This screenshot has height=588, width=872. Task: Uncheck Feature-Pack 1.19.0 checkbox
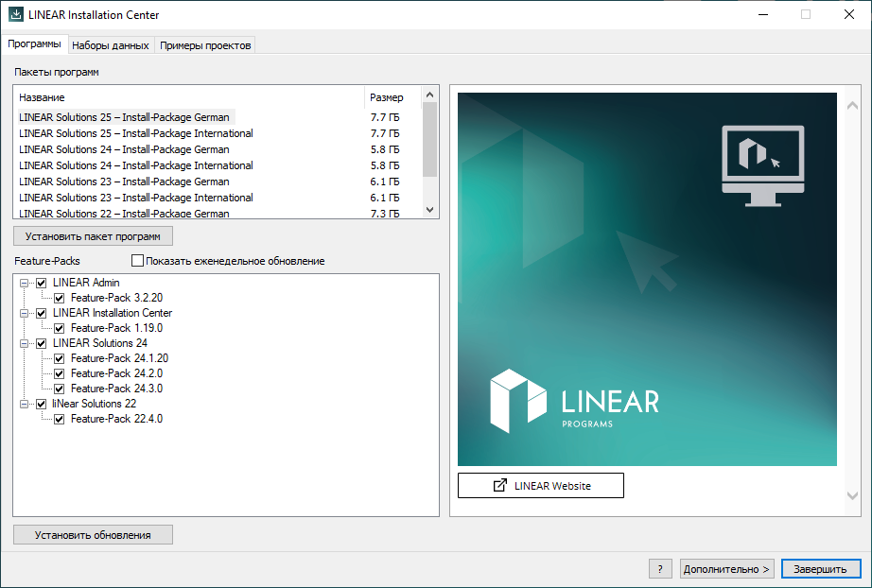[x=59, y=328]
